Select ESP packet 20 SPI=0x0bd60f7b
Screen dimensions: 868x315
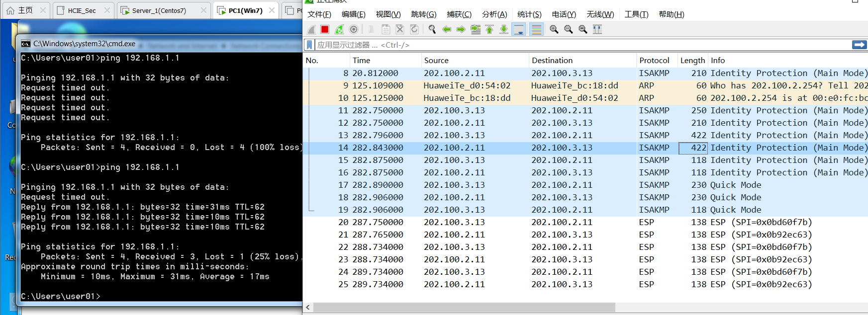point(585,222)
